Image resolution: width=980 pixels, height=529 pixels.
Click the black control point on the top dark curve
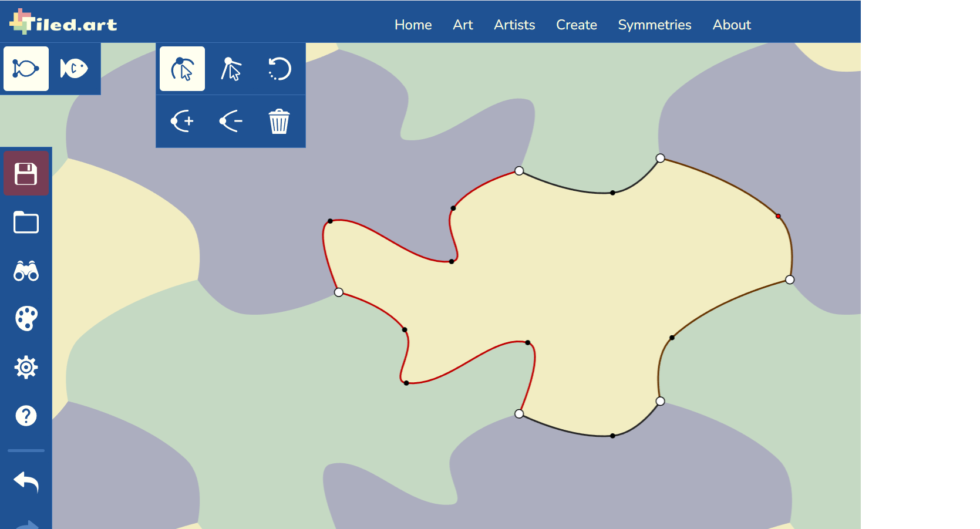612,193
